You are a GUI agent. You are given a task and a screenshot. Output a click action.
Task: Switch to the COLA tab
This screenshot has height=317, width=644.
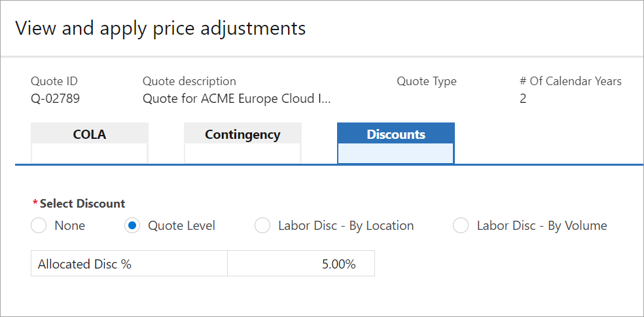click(90, 134)
